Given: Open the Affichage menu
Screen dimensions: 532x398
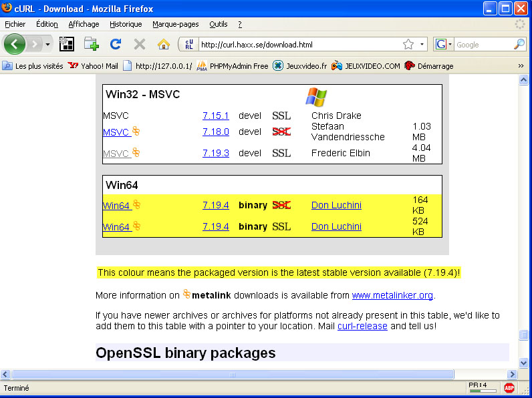Looking at the screenshot, I should click(x=84, y=24).
